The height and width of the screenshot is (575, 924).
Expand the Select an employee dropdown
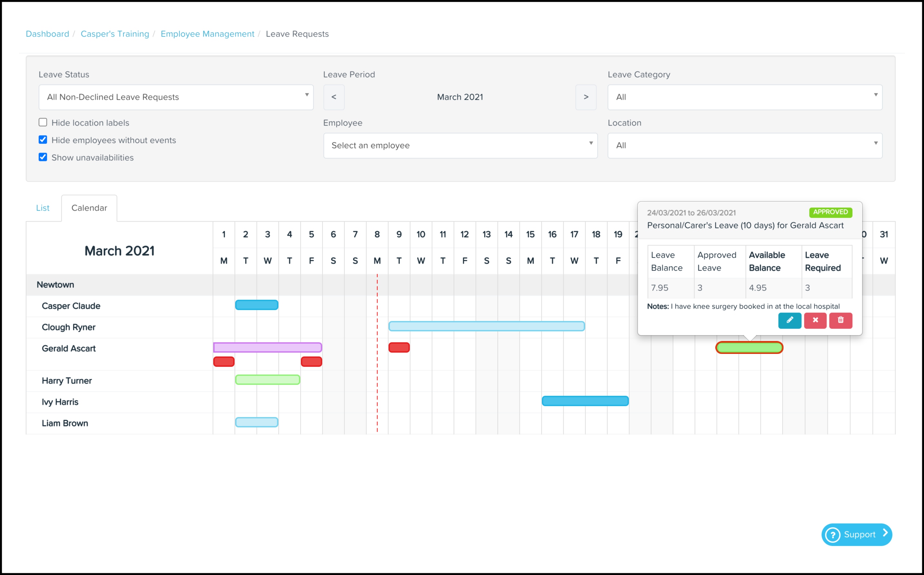[x=460, y=146]
